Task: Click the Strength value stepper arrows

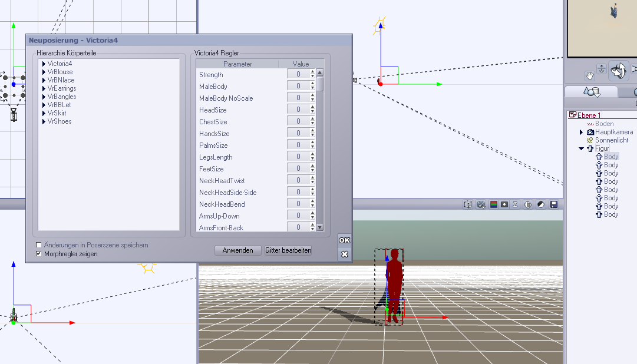Action: pos(312,74)
